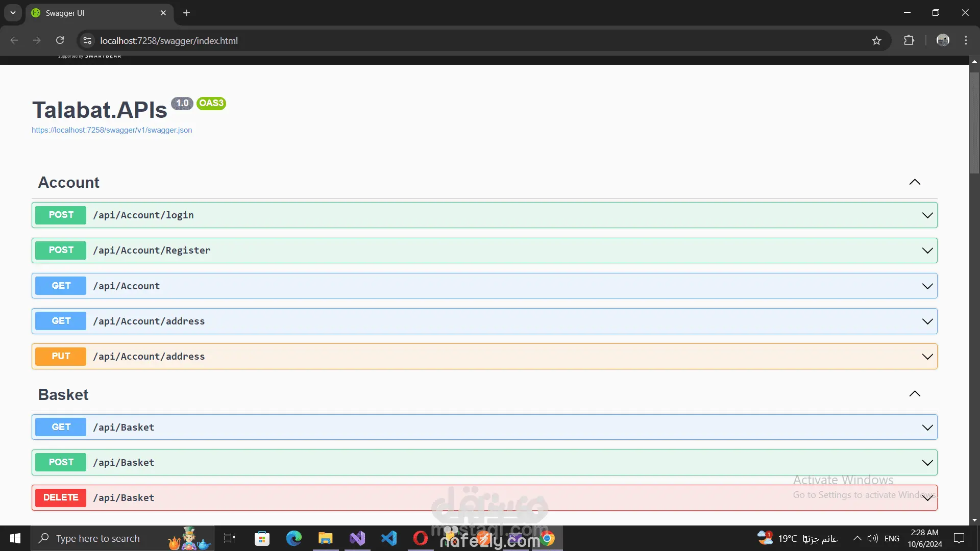980x551 pixels.
Task: Open the Chrome profile avatar
Action: pyautogui.click(x=943, y=40)
